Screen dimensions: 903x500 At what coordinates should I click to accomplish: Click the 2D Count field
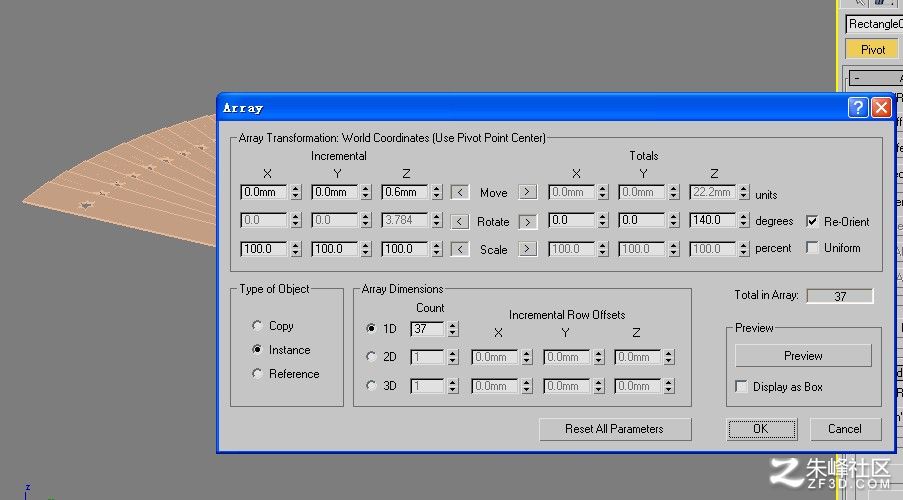(427, 357)
